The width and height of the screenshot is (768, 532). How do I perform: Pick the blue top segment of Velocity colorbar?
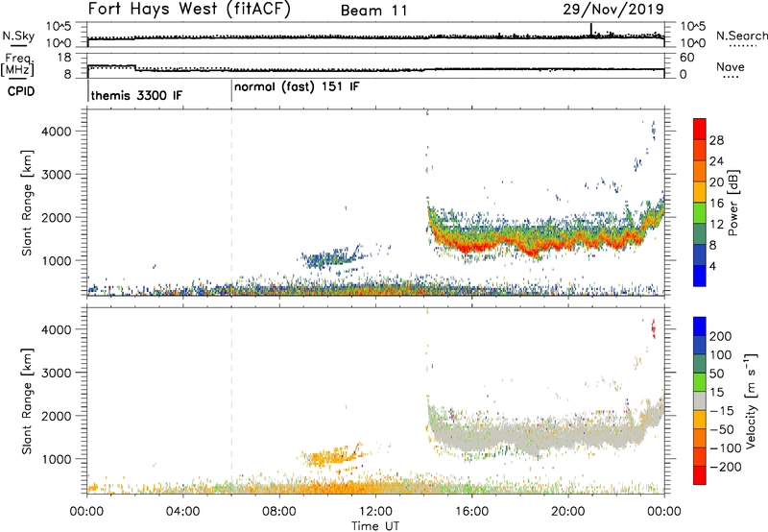701,326
